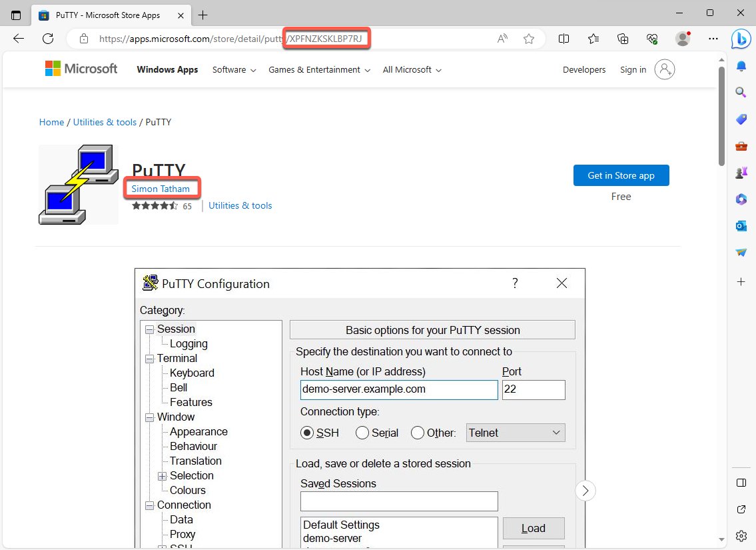Add page to favorites with star icon
The height and width of the screenshot is (550, 756).
click(x=529, y=39)
